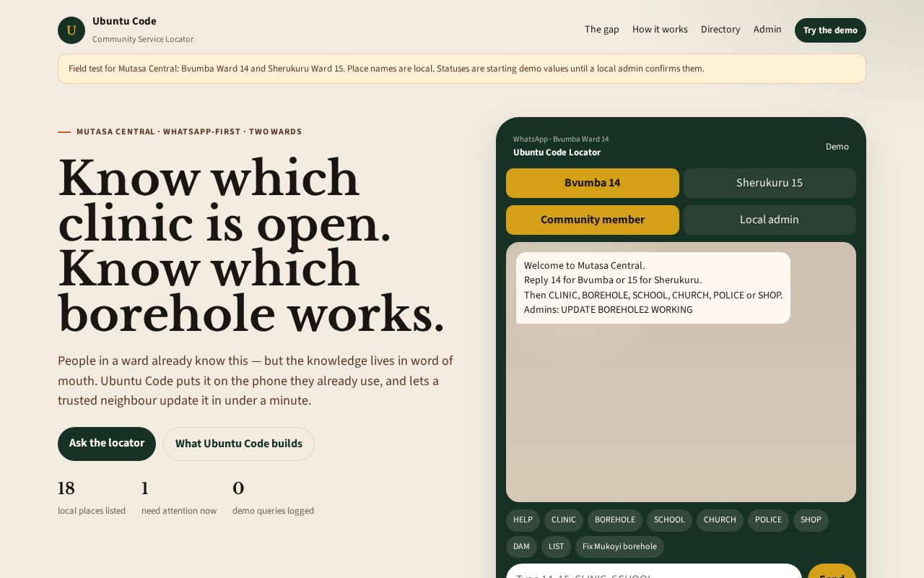Tap the DAM quick-reply chip
924x578 pixels.
pyautogui.click(x=521, y=547)
